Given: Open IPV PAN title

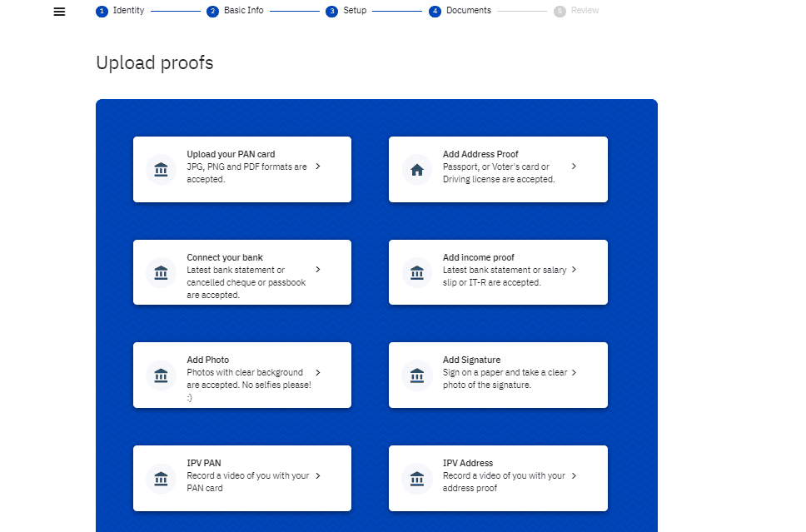Looking at the screenshot, I should click(x=203, y=463).
